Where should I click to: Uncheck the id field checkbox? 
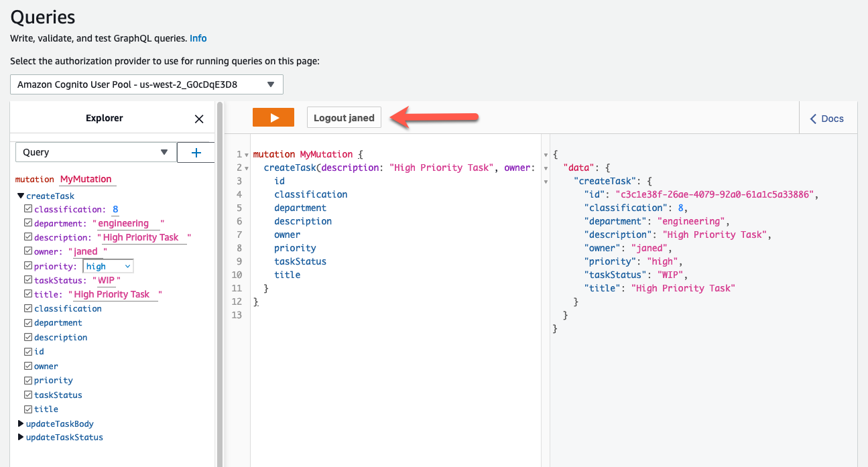coord(28,352)
